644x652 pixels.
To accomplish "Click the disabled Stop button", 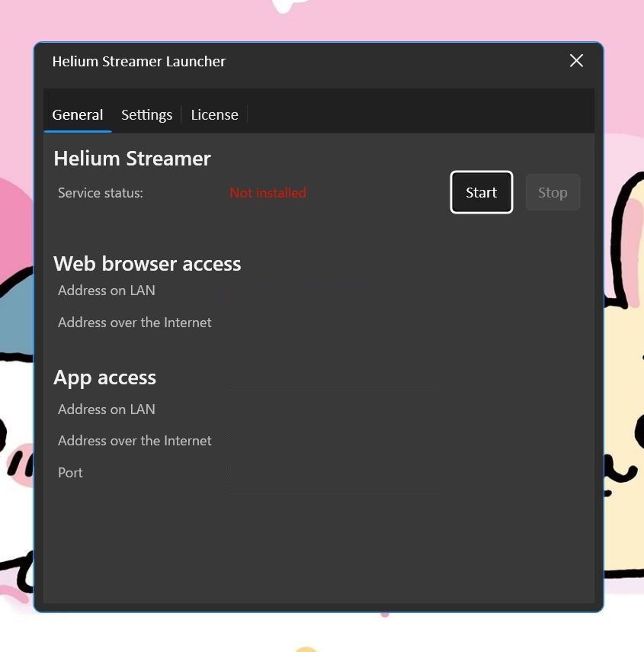I will 553,192.
